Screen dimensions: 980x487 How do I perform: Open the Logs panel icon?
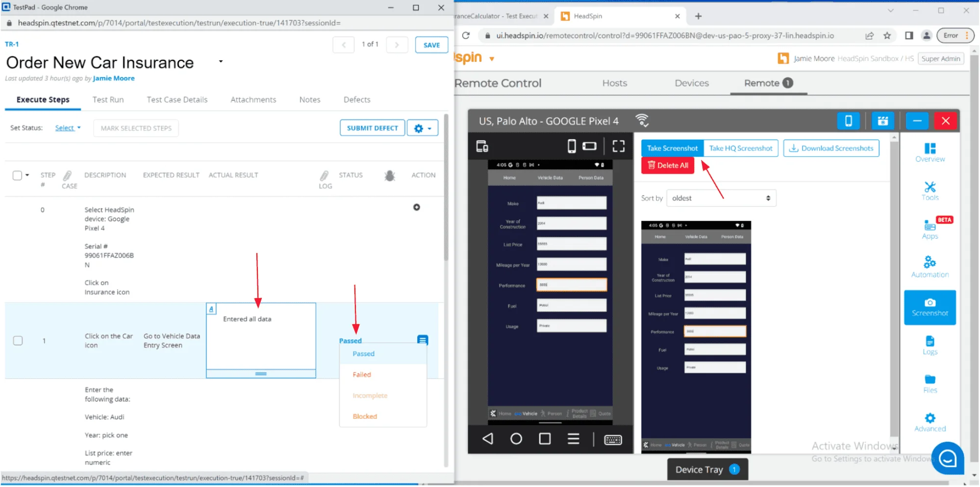930,345
